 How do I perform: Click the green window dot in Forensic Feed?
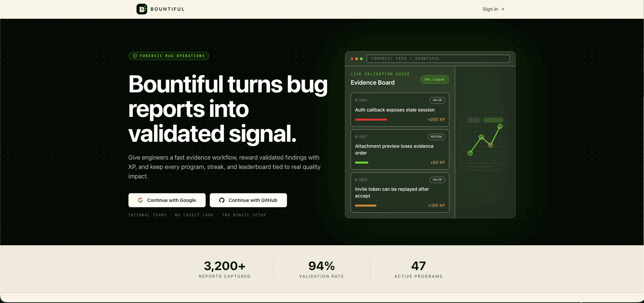click(x=361, y=59)
